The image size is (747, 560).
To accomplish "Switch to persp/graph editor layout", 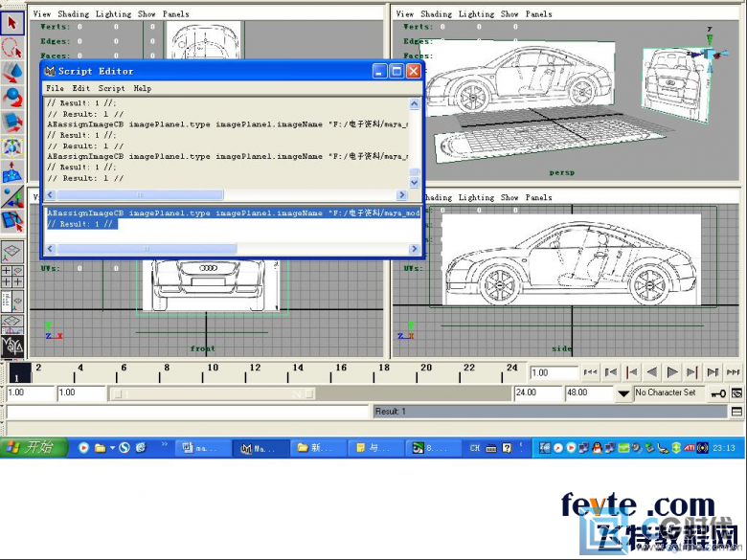I will [12, 325].
